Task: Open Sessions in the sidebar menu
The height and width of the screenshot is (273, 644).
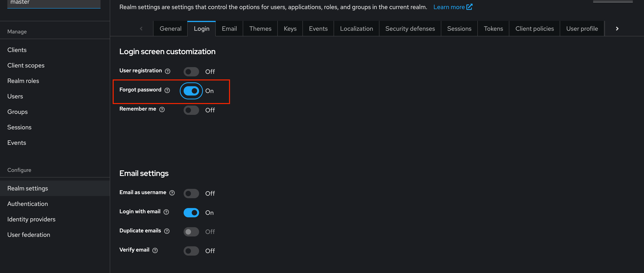Action: 55,127
